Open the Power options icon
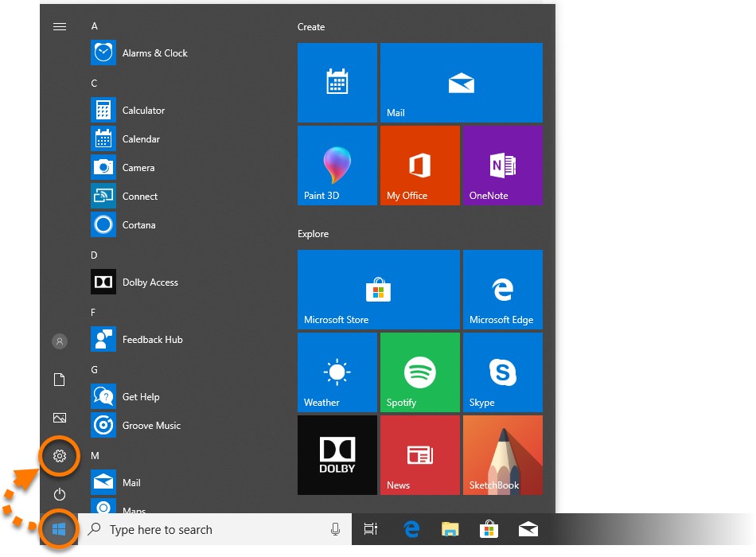 pos(59,494)
